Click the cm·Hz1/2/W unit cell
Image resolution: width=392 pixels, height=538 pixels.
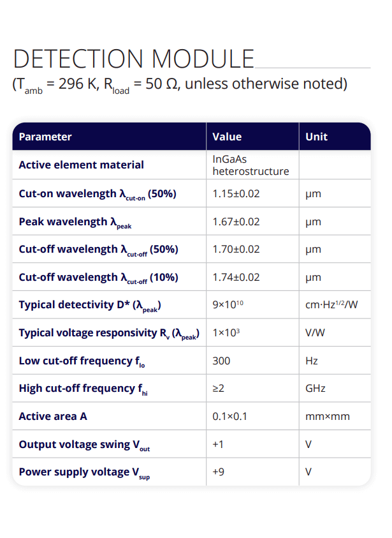(x=331, y=304)
